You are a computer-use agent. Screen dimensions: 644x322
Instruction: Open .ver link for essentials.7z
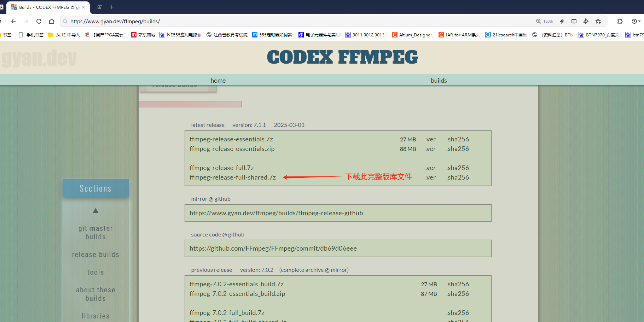click(x=430, y=139)
